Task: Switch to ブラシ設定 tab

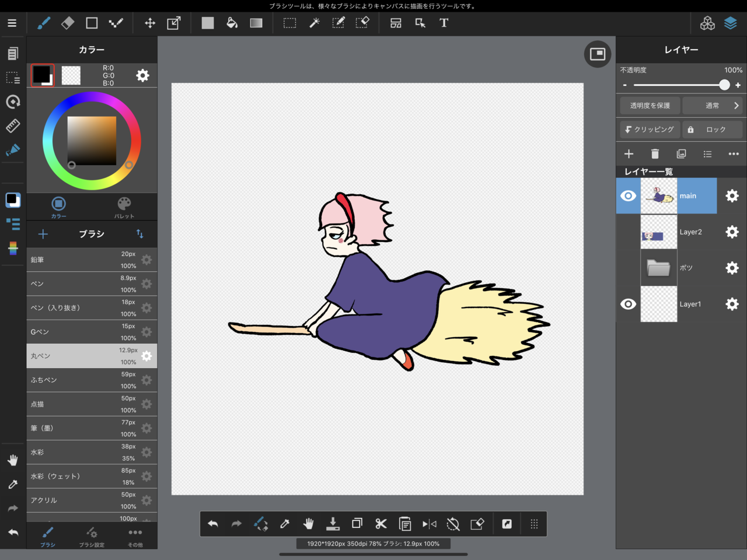Action: 92,536
